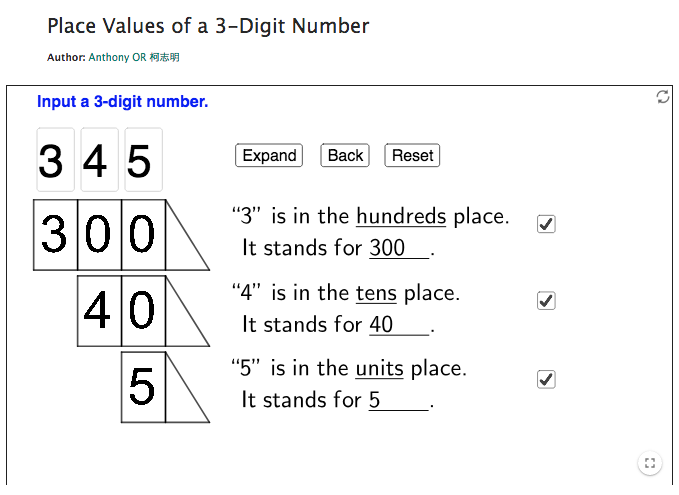The width and height of the screenshot is (679, 495).
Task: Click the Back button
Action: coord(345,155)
